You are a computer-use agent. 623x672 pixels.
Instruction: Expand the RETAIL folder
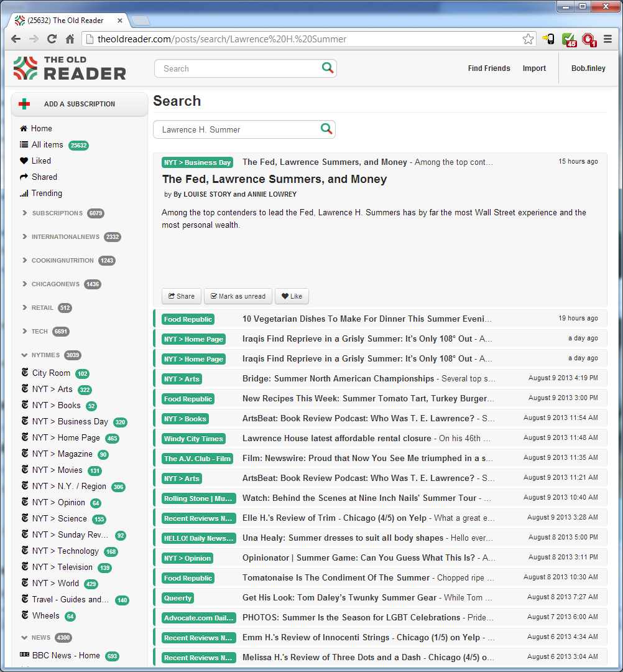coord(24,307)
